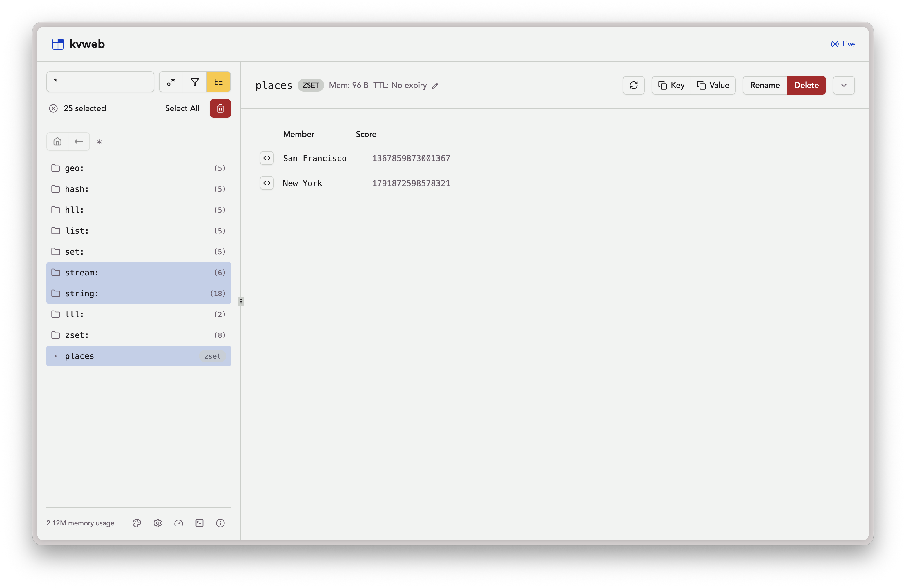Open the San Francisco member code viewer
The width and height of the screenshot is (906, 588).
click(x=267, y=158)
